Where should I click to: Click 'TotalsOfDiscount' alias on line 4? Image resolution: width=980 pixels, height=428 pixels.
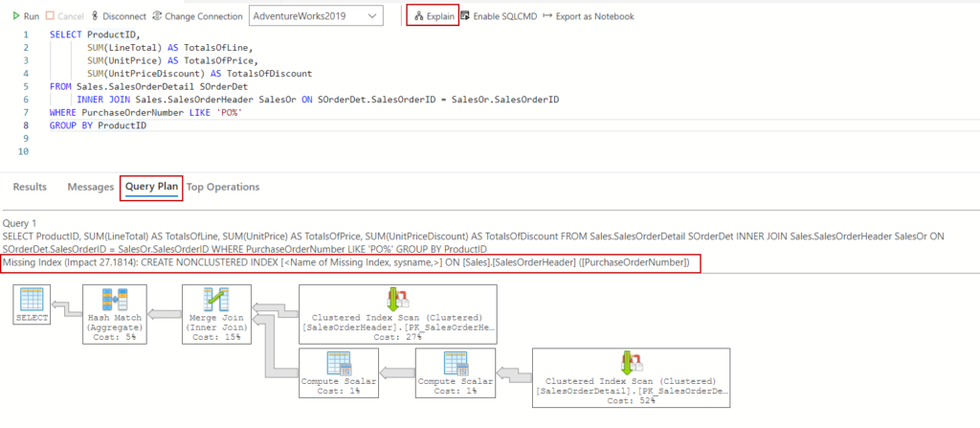269,73
